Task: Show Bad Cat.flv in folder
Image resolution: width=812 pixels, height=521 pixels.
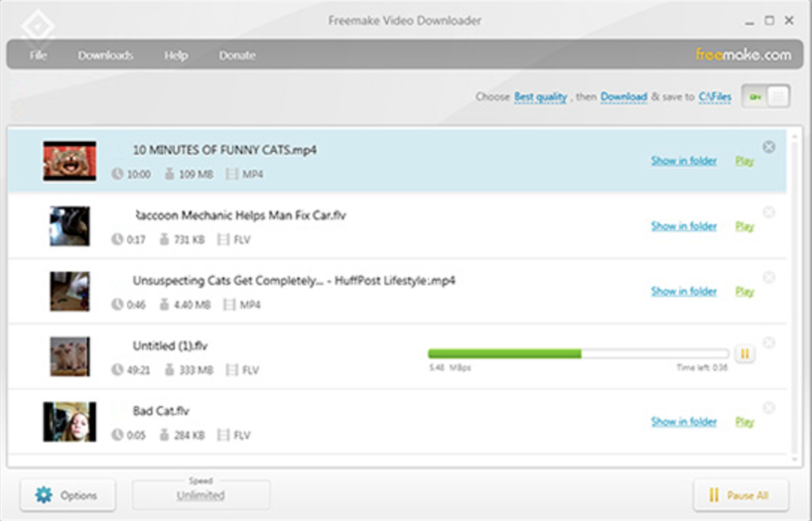Action: (x=684, y=422)
